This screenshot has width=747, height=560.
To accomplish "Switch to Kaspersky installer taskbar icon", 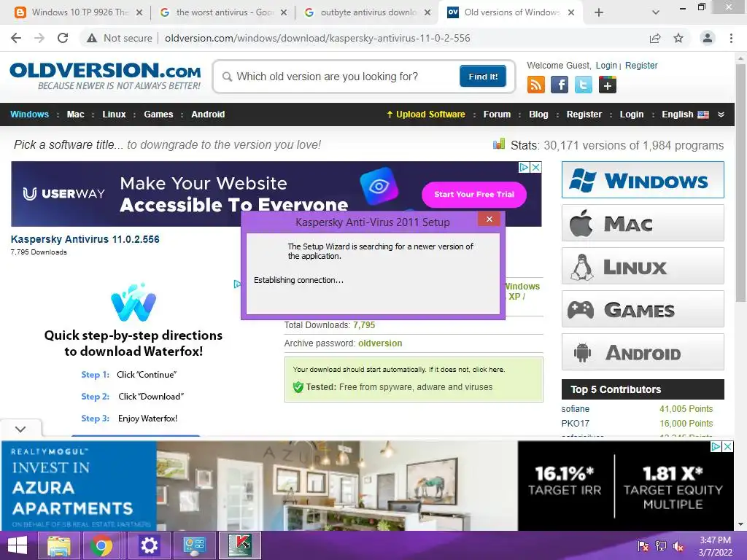I will pos(239,545).
